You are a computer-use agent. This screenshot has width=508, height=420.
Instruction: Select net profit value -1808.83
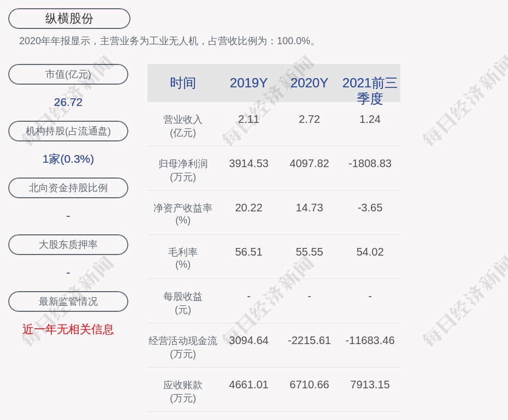370,163
